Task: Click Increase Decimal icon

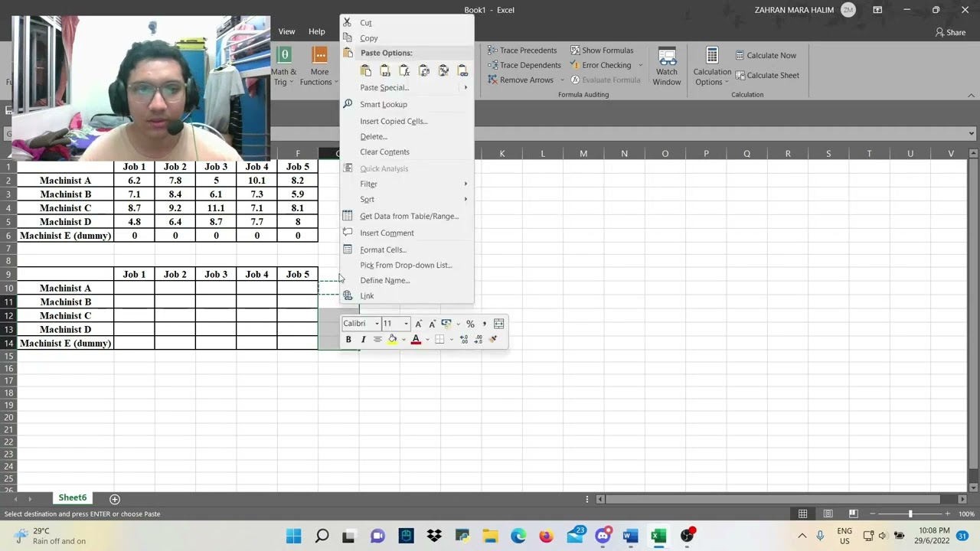Action: [x=464, y=340]
